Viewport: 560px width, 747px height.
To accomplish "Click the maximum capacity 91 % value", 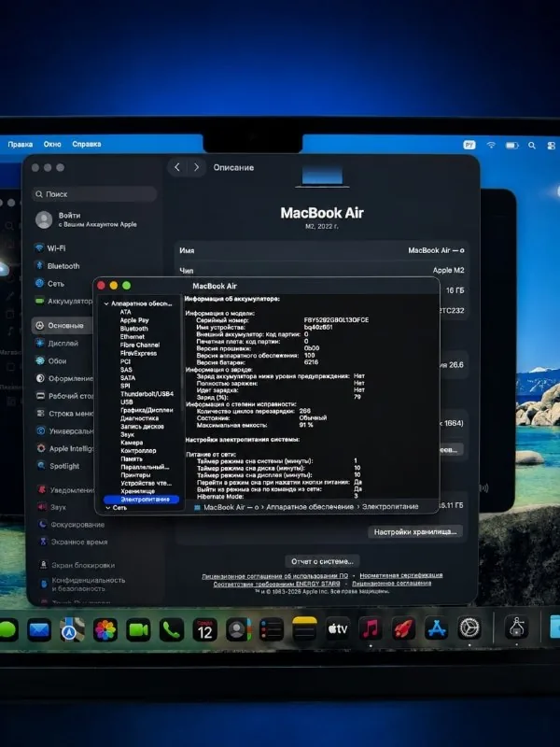I will pos(306,425).
